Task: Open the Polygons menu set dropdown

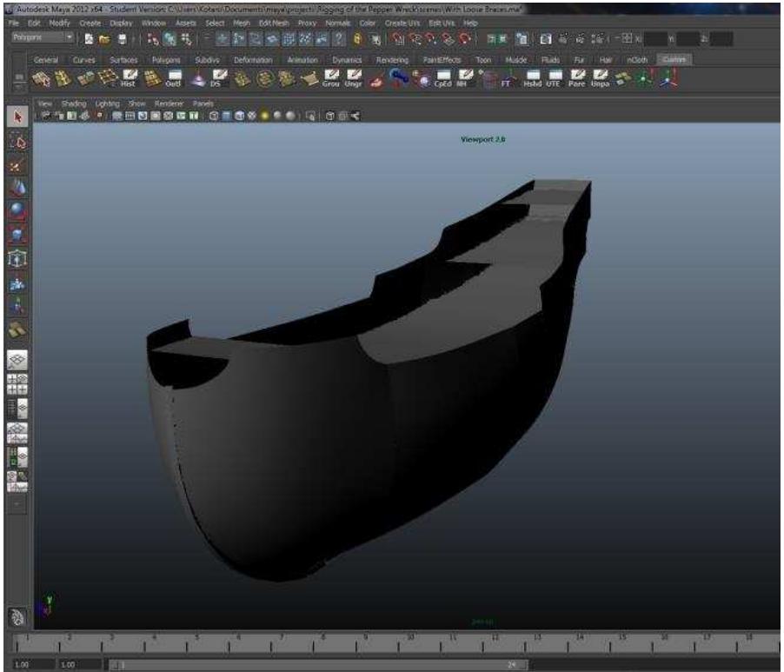Action: pyautogui.click(x=43, y=38)
